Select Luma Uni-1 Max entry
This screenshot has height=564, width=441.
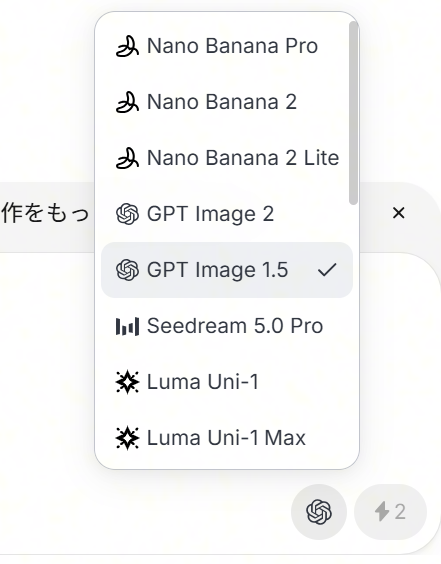pos(227,438)
